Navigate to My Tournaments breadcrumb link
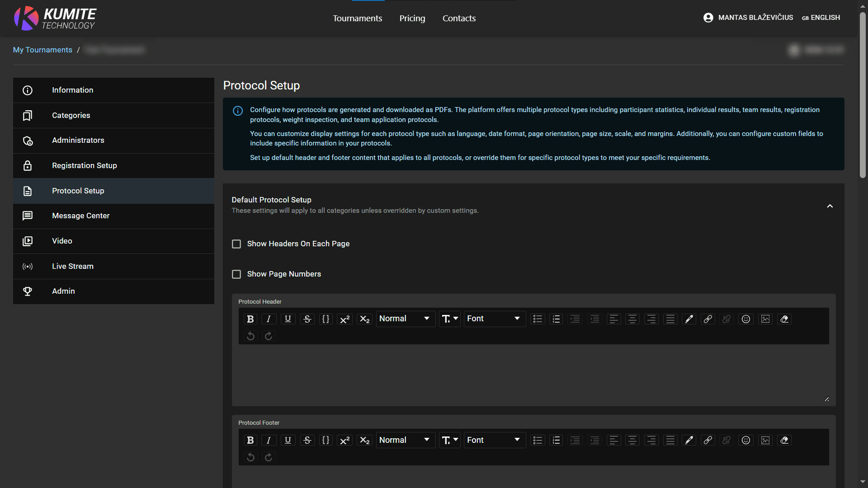 [x=42, y=50]
